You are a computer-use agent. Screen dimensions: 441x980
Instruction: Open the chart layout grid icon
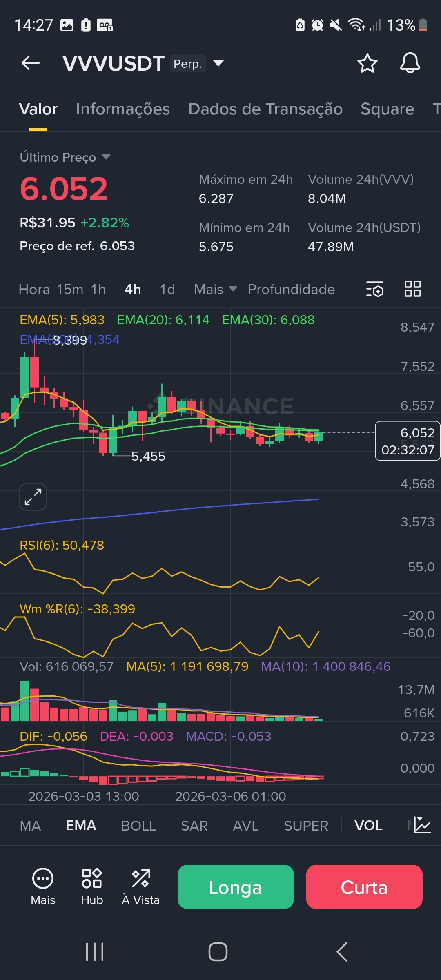coord(412,289)
